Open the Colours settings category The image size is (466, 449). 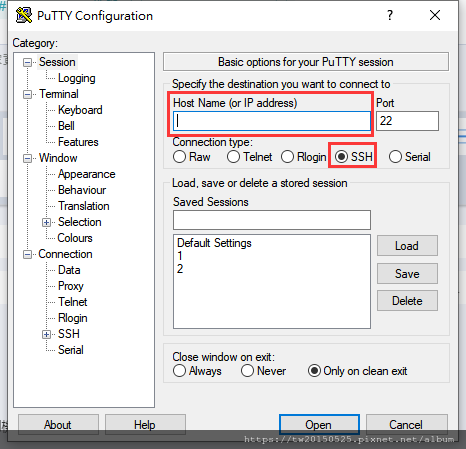click(x=75, y=238)
